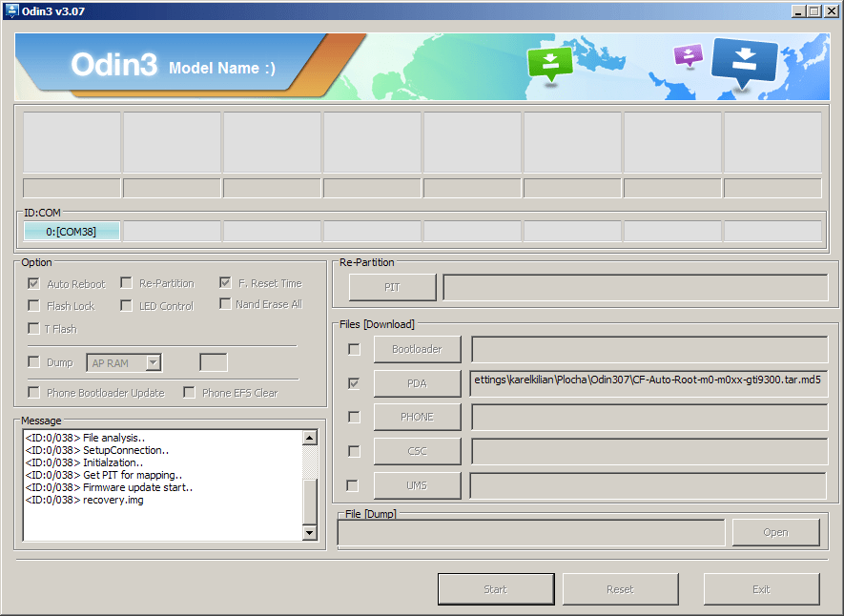Enable Phone Bootloader Update checkbox

(x=33, y=392)
